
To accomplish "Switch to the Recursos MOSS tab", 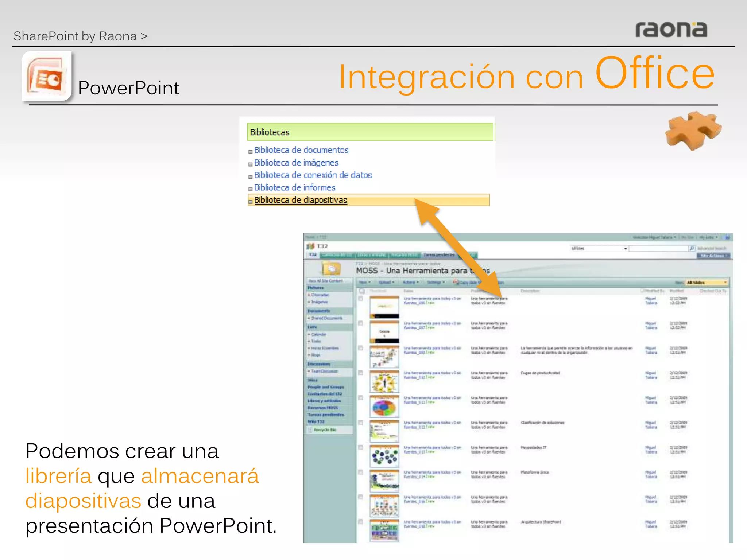I will [x=405, y=255].
